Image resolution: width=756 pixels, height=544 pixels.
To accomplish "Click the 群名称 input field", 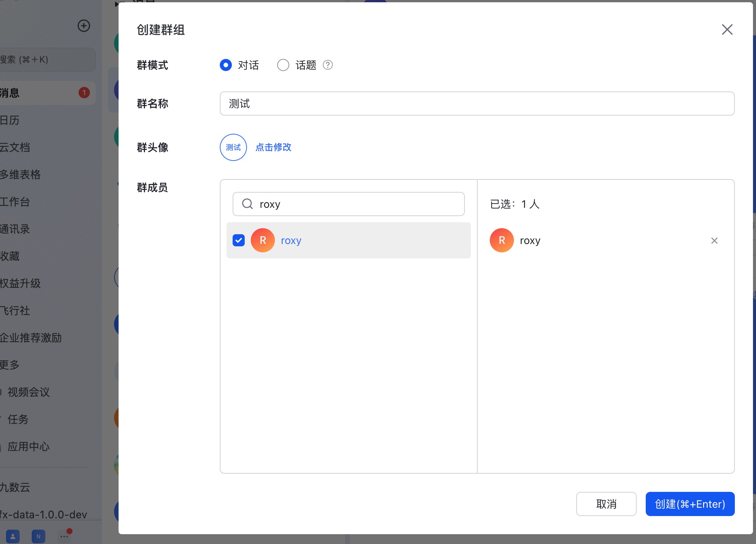I will [477, 104].
